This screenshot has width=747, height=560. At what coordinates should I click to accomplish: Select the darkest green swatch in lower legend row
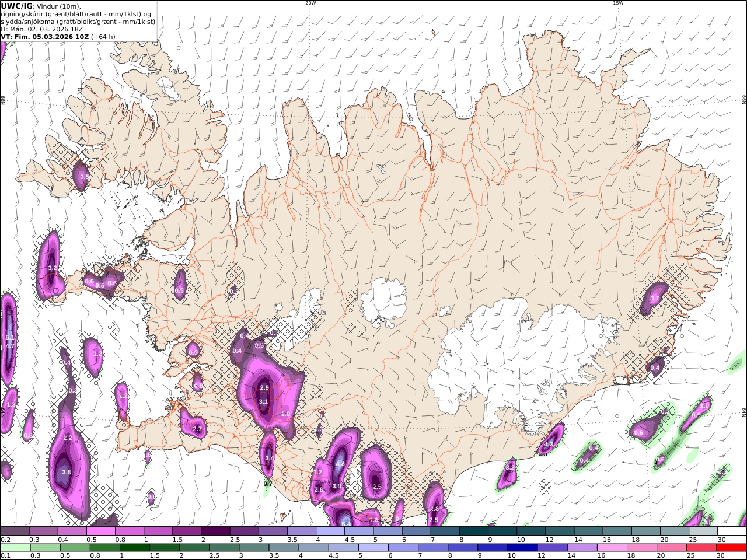pyautogui.click(x=135, y=548)
